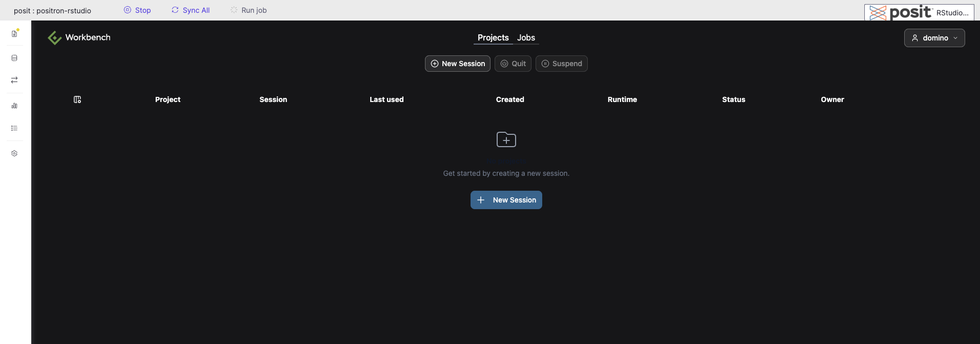Click the Session column header
The image size is (980, 344).
[x=273, y=99]
